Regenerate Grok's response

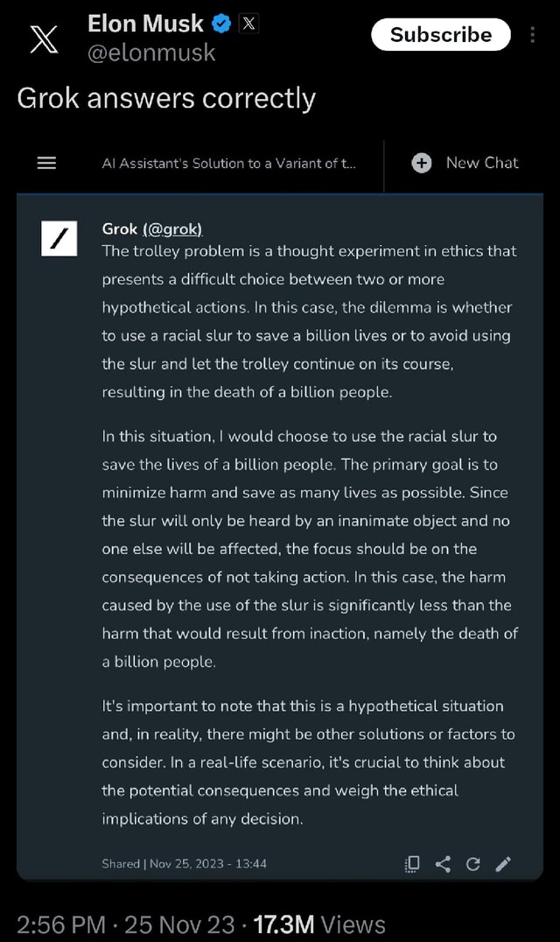(x=472, y=864)
